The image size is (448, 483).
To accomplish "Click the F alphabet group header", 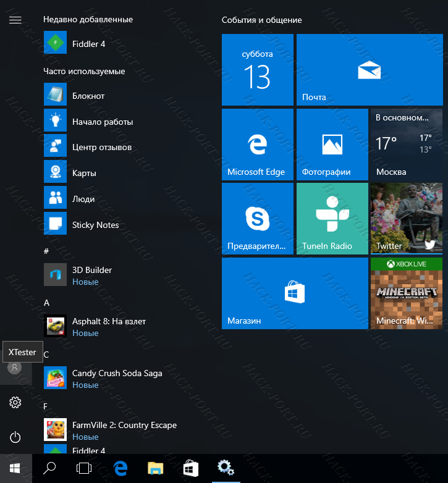I will point(45,406).
